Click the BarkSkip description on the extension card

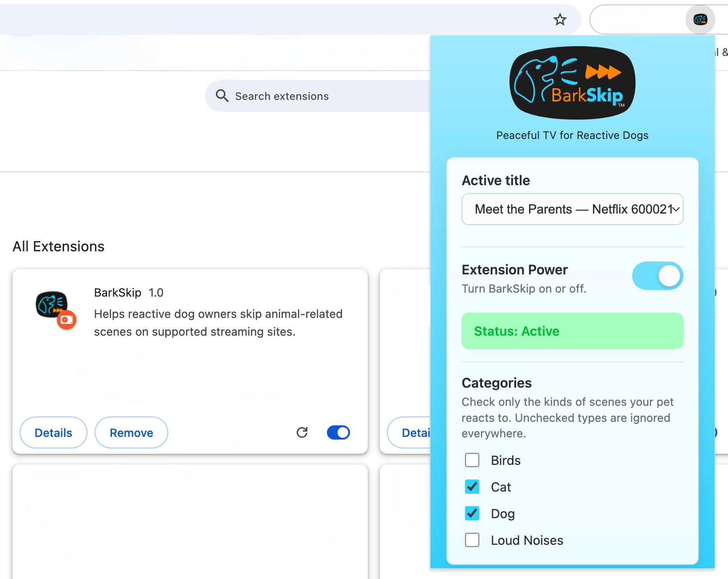coord(218,323)
